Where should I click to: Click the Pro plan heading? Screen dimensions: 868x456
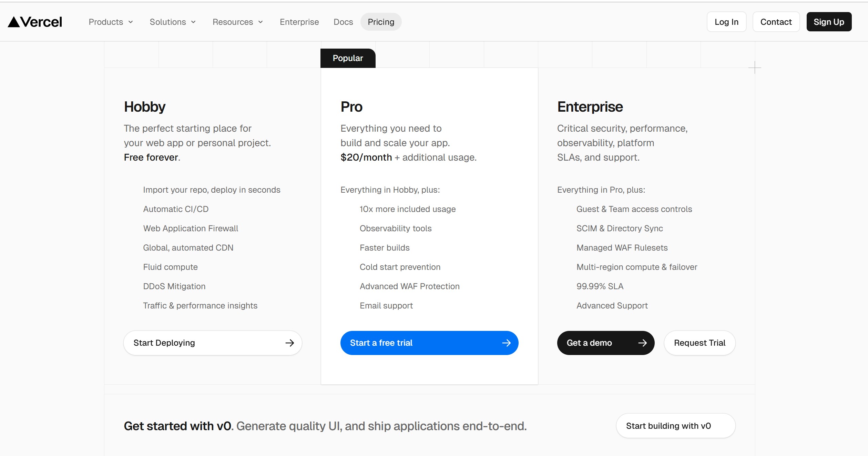351,107
